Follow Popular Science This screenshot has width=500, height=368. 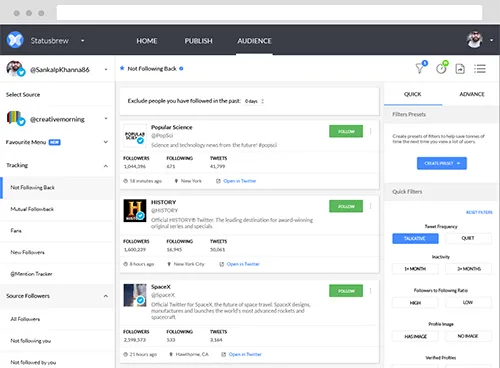pos(346,131)
